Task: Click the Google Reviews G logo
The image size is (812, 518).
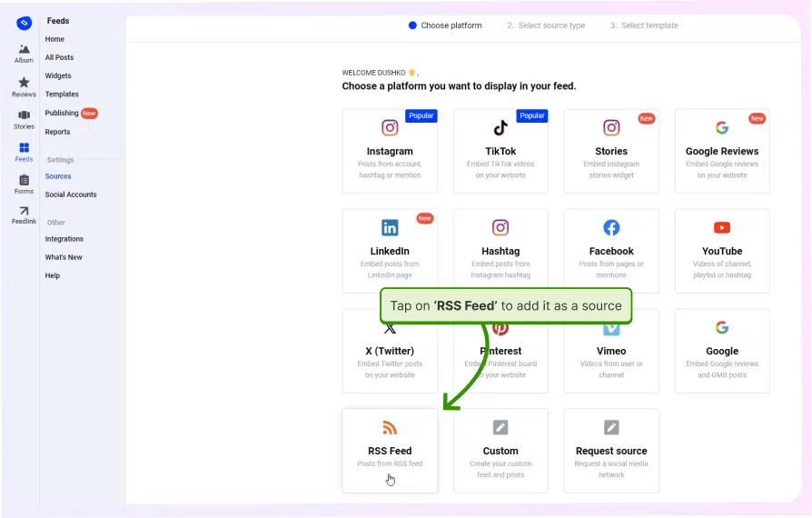Action: [722, 127]
